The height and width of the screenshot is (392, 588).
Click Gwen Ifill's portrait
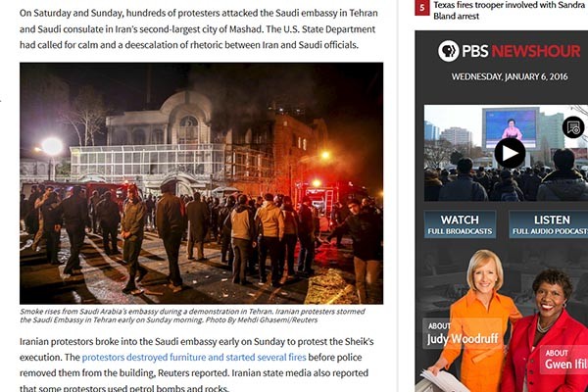click(548, 332)
